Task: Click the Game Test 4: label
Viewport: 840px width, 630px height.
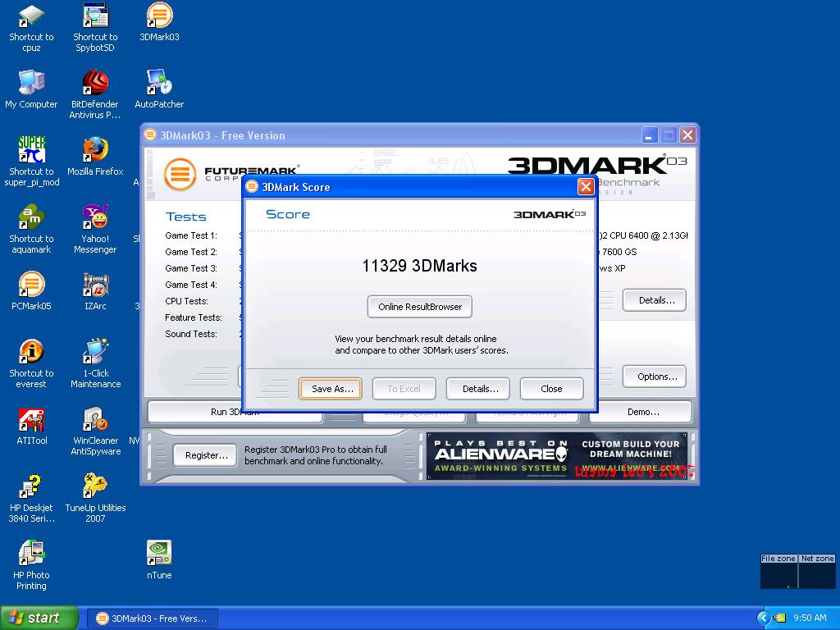Action: [191, 285]
